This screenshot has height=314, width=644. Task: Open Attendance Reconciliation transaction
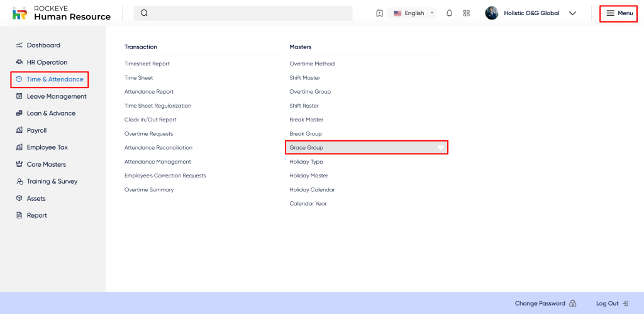[x=158, y=147]
